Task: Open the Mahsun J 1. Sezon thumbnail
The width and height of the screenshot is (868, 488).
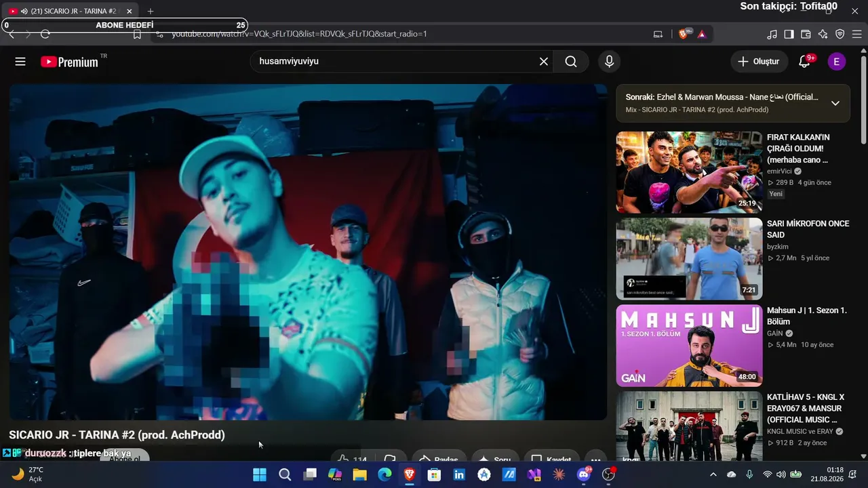Action: point(689,346)
